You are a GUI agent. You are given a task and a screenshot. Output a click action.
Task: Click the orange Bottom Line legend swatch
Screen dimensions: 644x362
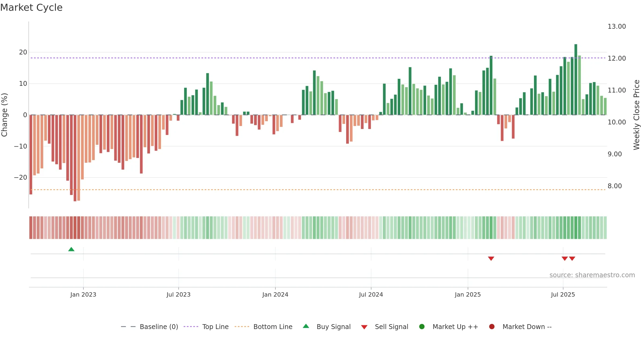(242, 327)
